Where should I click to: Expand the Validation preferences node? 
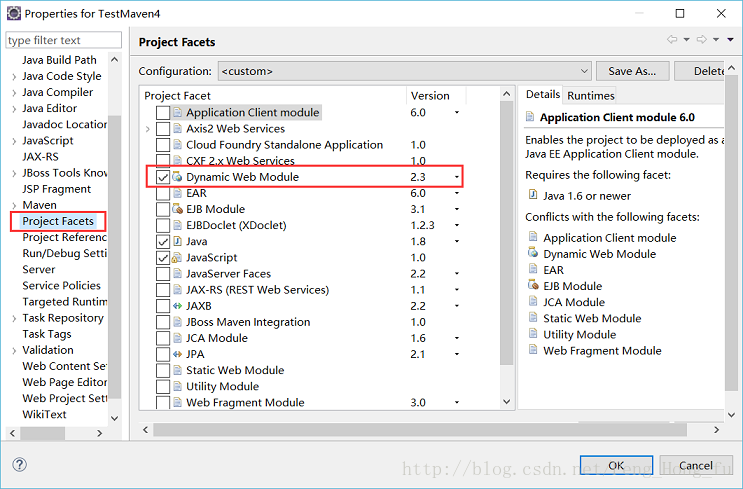point(14,351)
